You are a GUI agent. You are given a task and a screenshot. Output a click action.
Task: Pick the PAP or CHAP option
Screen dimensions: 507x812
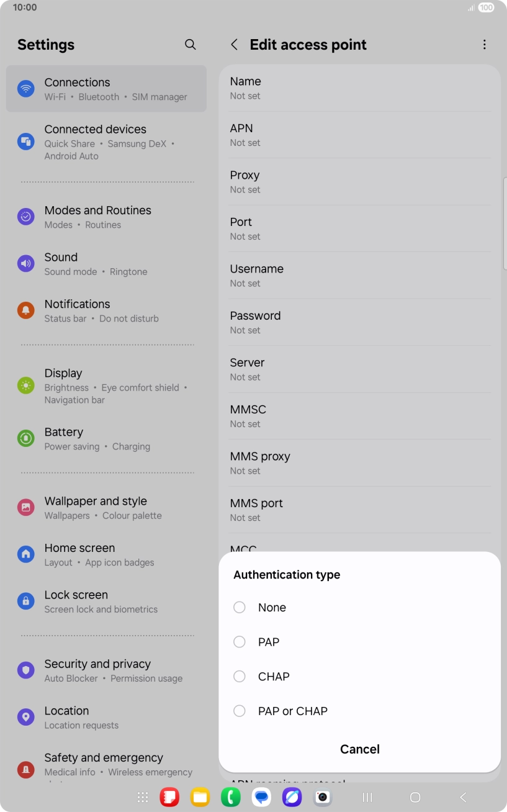pos(240,711)
